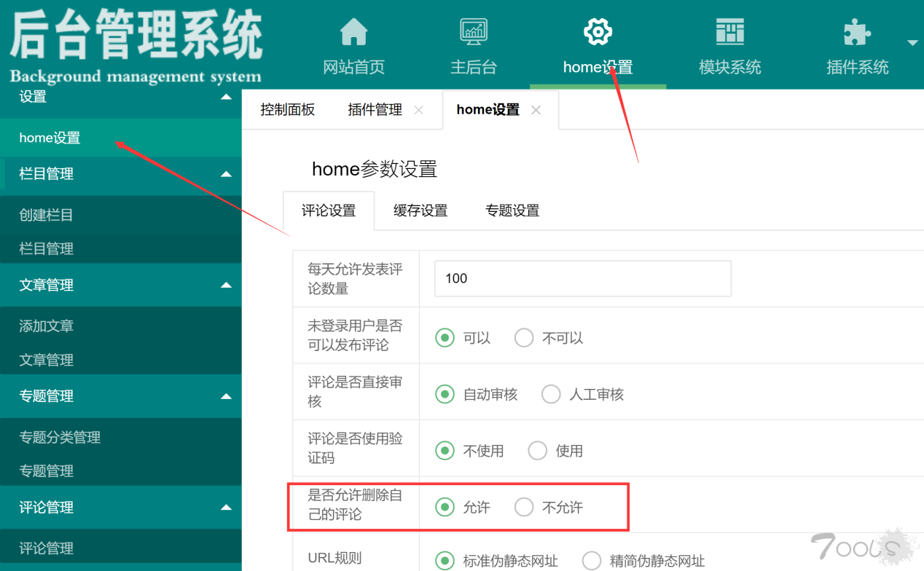The image size is (924, 571).
Task: Collapse the 文章管理 sidebar section
Action: pos(227,285)
